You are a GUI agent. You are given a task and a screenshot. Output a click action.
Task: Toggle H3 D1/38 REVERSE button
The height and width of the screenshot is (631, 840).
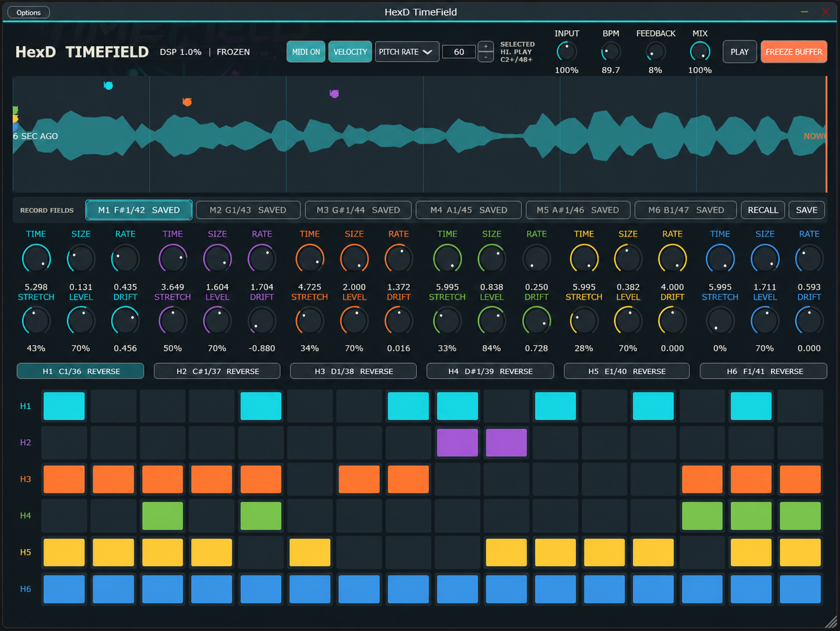coord(354,371)
